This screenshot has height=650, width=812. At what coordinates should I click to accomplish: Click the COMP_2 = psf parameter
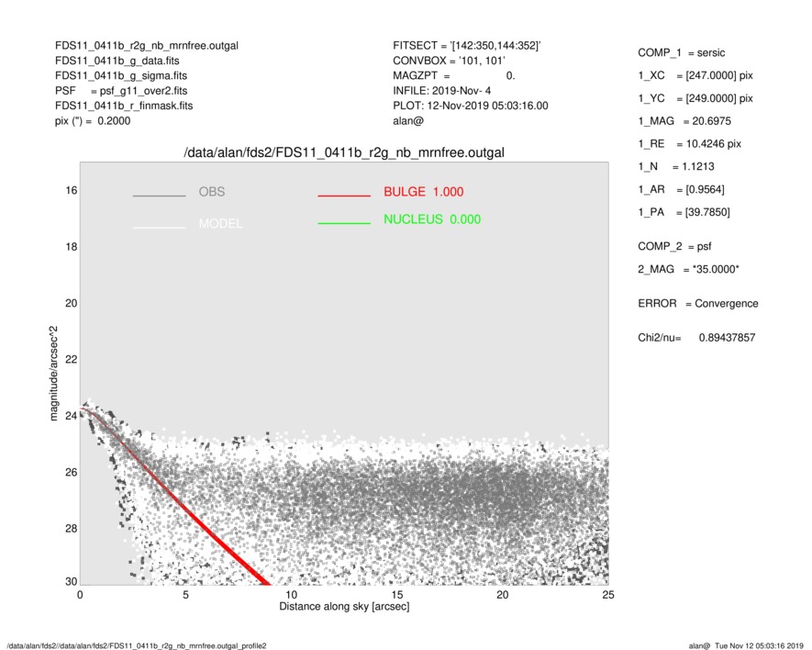[x=674, y=247]
